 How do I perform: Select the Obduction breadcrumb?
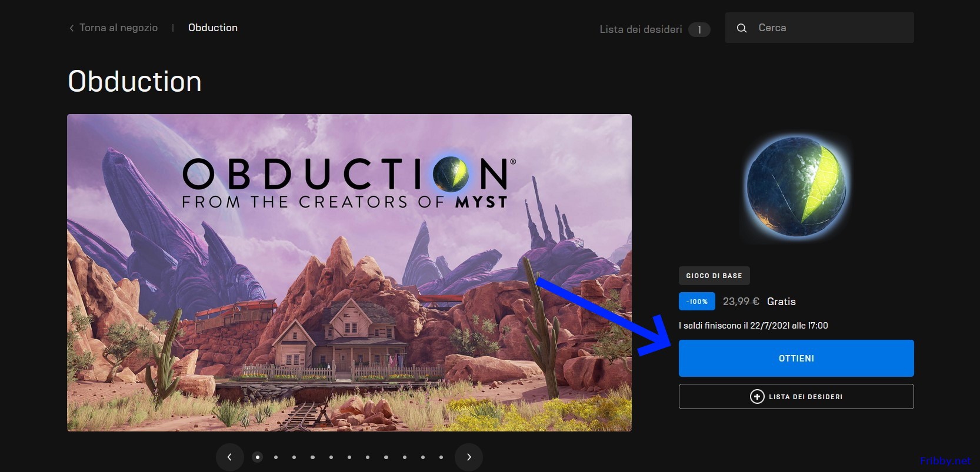pos(213,28)
